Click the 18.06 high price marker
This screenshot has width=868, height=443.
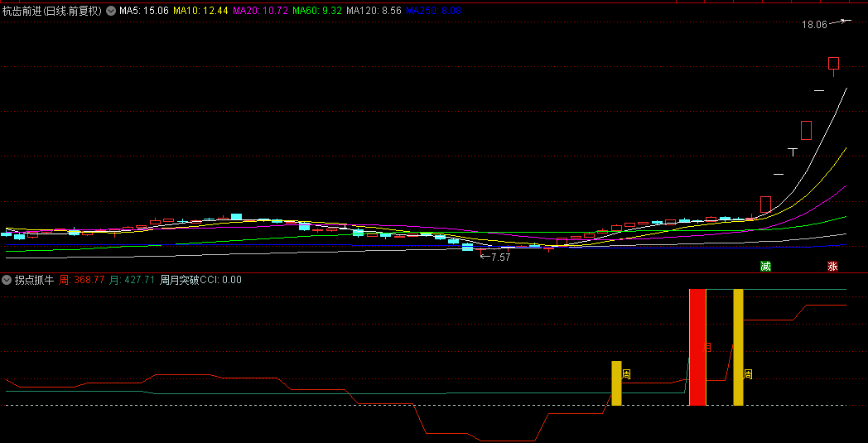pos(814,25)
